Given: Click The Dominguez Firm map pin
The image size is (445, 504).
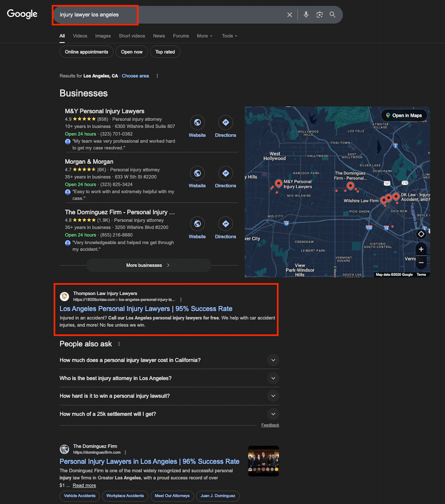Looking at the screenshot, I should [350, 186].
